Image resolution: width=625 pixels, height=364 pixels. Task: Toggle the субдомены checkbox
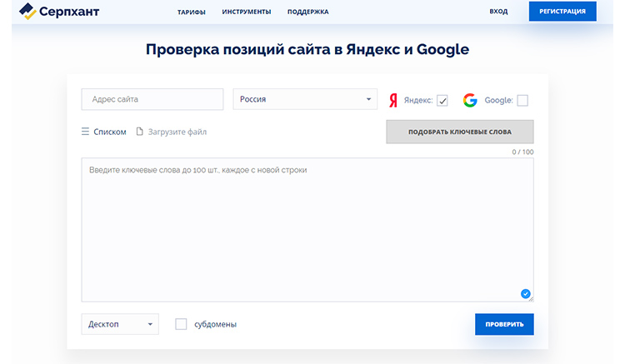181,324
